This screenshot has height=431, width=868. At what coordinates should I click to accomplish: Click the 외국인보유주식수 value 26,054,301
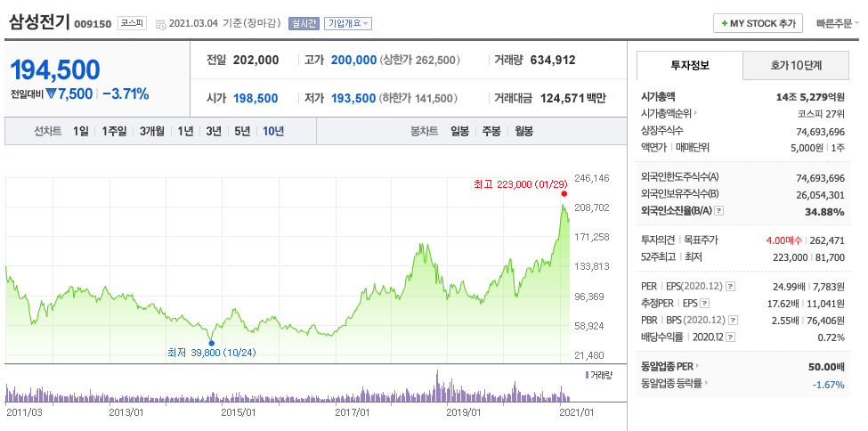pos(819,194)
